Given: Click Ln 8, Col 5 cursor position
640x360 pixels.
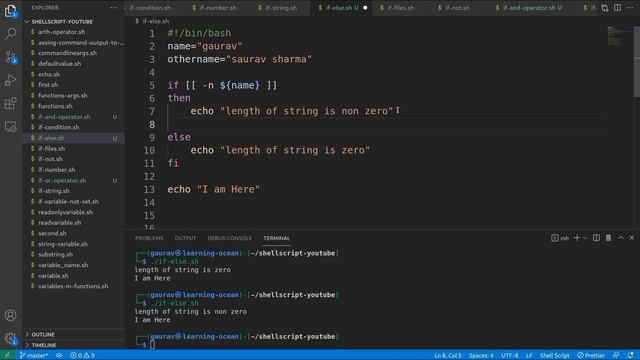Looking at the screenshot, I should (x=448, y=355).
